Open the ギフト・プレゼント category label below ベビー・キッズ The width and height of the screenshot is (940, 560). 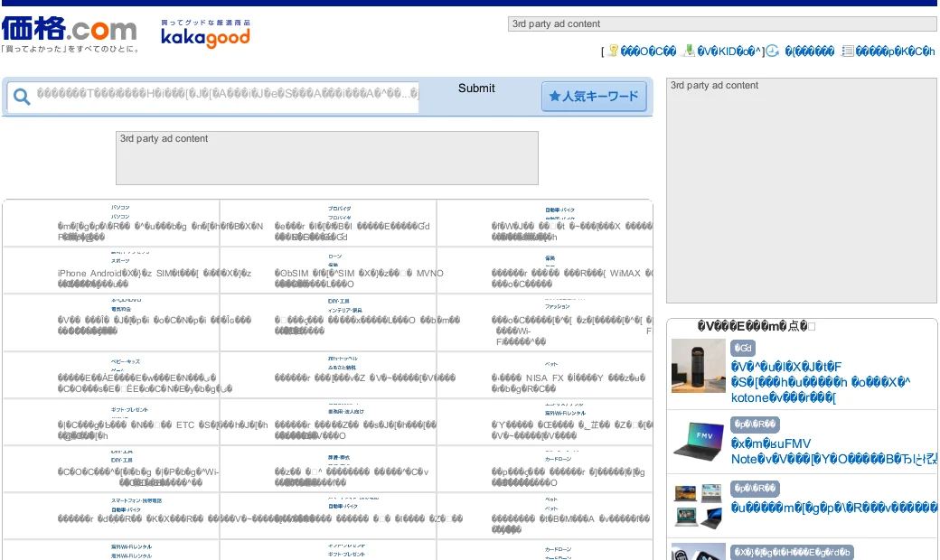[129, 410]
